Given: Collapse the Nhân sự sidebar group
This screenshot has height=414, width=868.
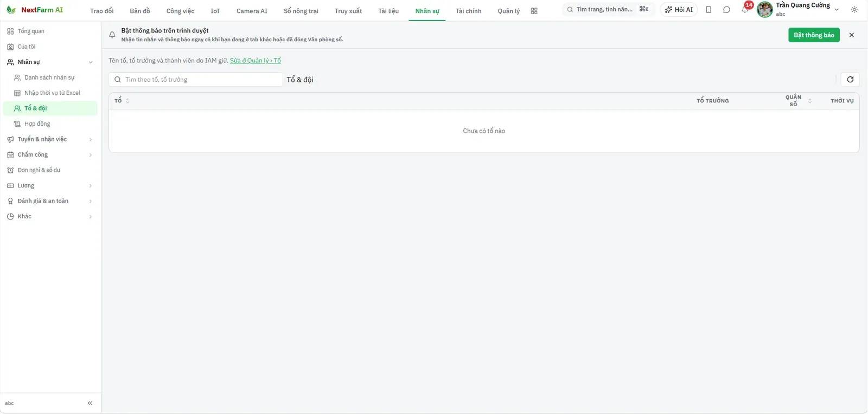Looking at the screenshot, I should tap(50, 62).
